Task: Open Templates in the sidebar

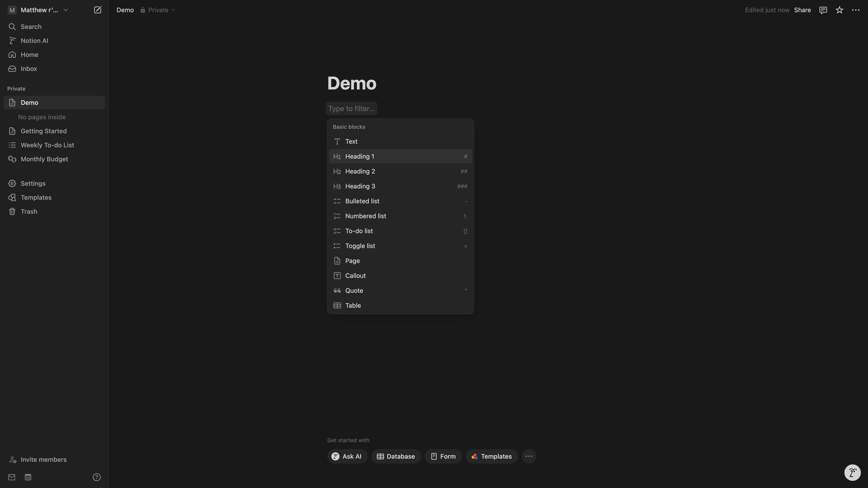Action: [x=54, y=198]
